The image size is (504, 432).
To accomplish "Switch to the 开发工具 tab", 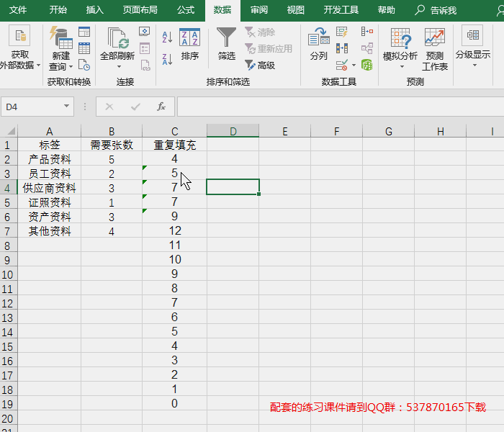I will (x=341, y=10).
